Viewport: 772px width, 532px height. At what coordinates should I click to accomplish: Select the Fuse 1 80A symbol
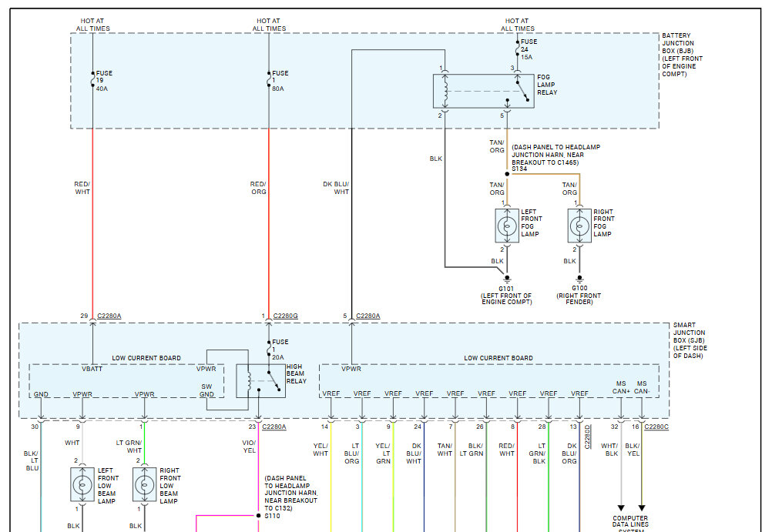coord(269,80)
